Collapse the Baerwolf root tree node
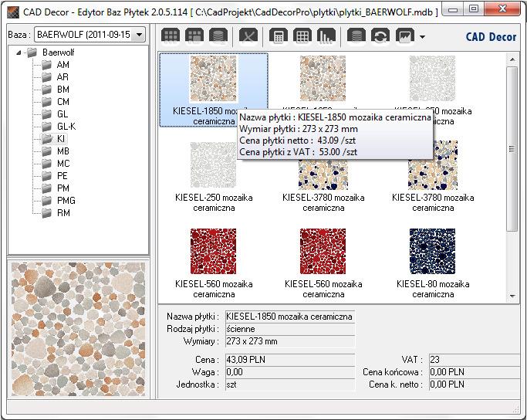Viewport: 527px width, 420px height. tap(19, 52)
